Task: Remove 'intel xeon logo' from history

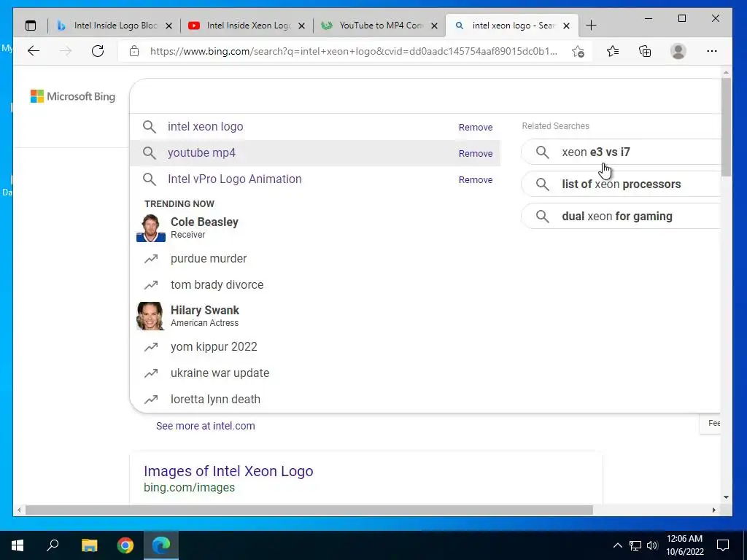Action: pyautogui.click(x=476, y=127)
